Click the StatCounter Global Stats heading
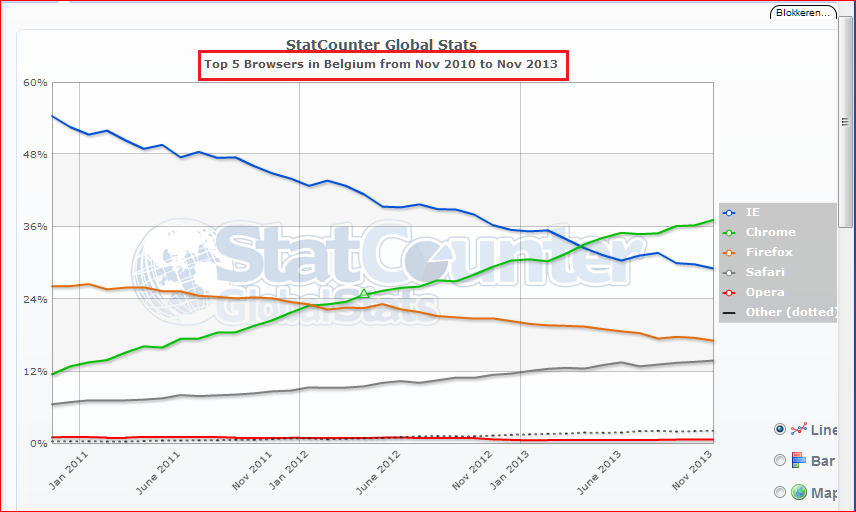Screen dimensions: 856x512 pyautogui.click(x=381, y=44)
